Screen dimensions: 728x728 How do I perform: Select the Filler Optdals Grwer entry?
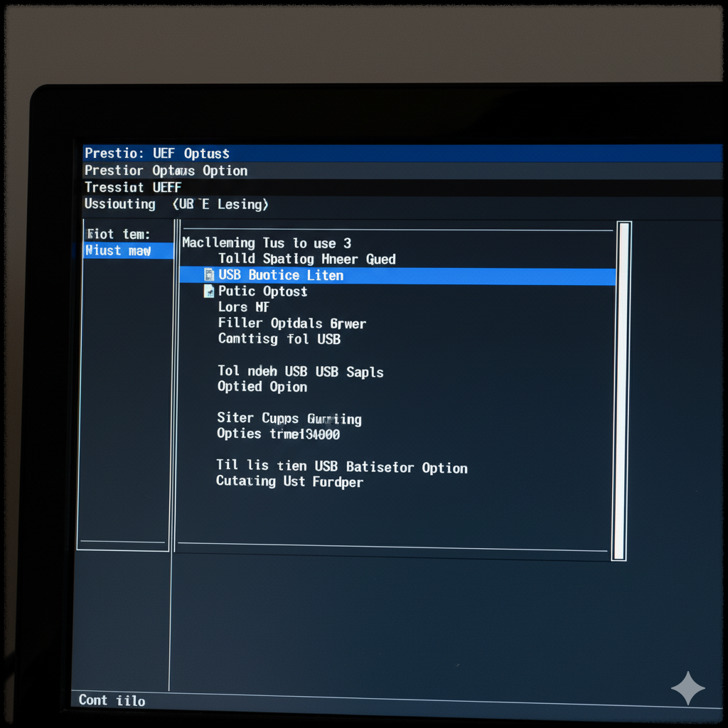(291, 323)
